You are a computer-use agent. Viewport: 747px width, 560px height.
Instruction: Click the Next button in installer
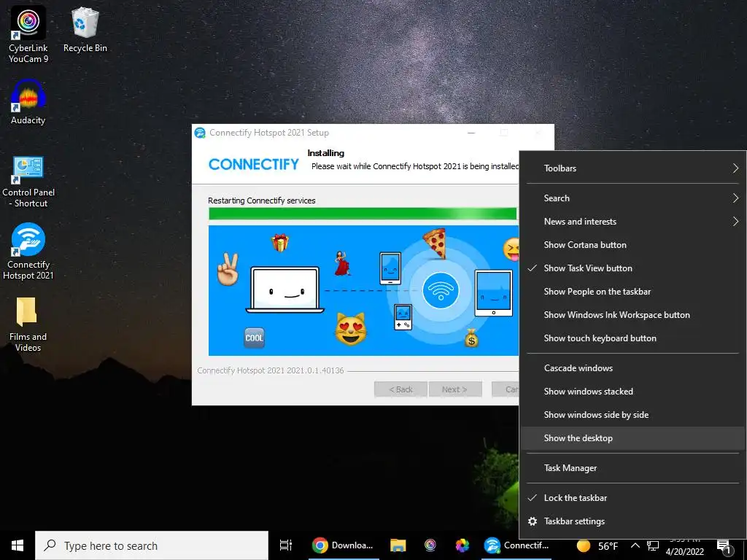click(455, 389)
